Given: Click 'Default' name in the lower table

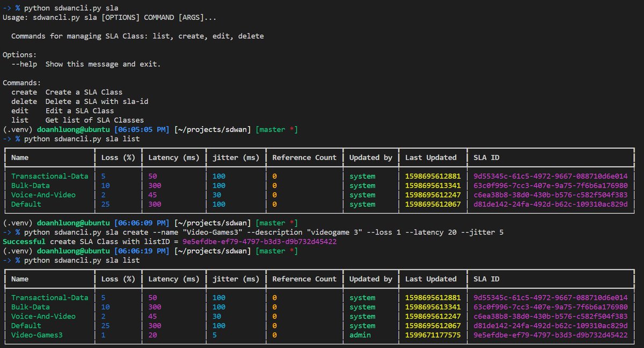Looking at the screenshot, I should click(x=26, y=325).
